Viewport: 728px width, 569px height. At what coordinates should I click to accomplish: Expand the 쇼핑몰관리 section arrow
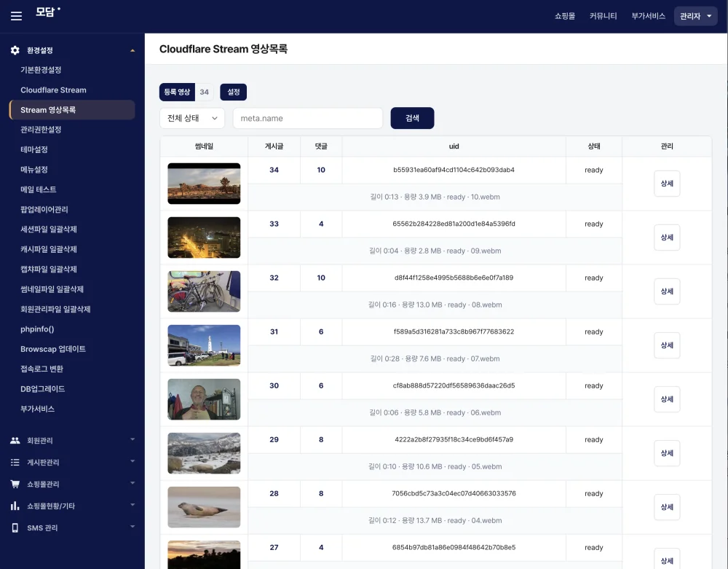pos(132,483)
